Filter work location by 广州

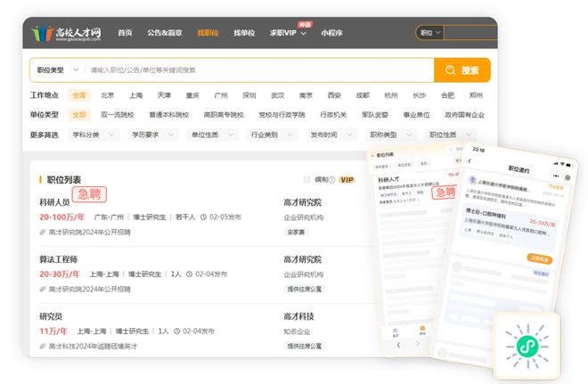(x=221, y=95)
